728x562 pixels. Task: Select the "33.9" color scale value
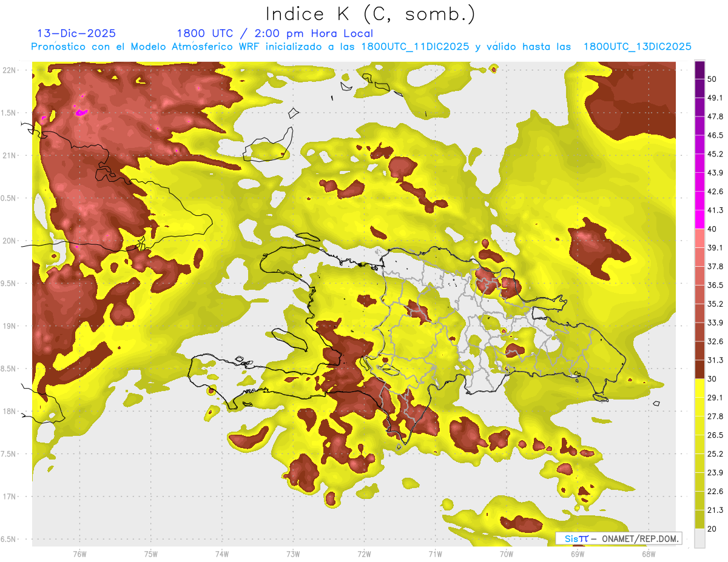pyautogui.click(x=715, y=323)
